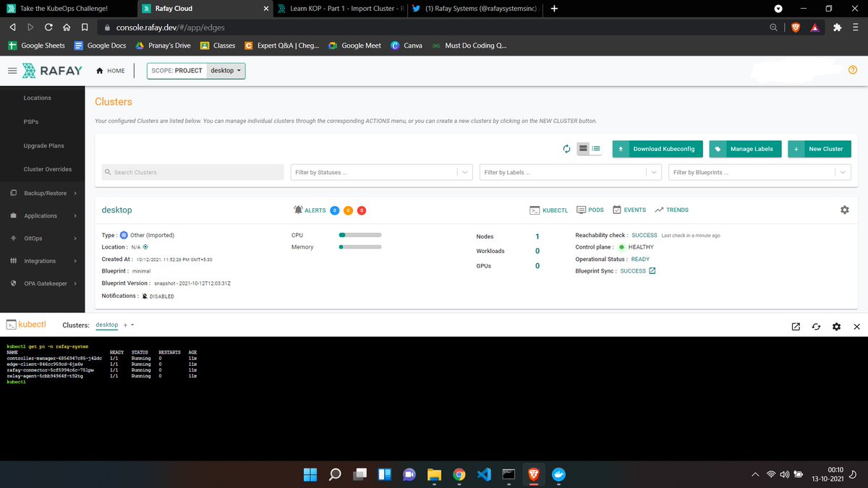The width and height of the screenshot is (868, 488).
Task: Reload the browser page
Action: tap(48, 27)
